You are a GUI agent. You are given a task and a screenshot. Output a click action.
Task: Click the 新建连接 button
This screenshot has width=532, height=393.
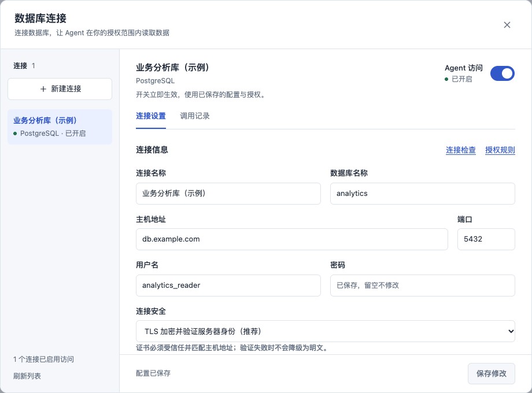(x=60, y=89)
